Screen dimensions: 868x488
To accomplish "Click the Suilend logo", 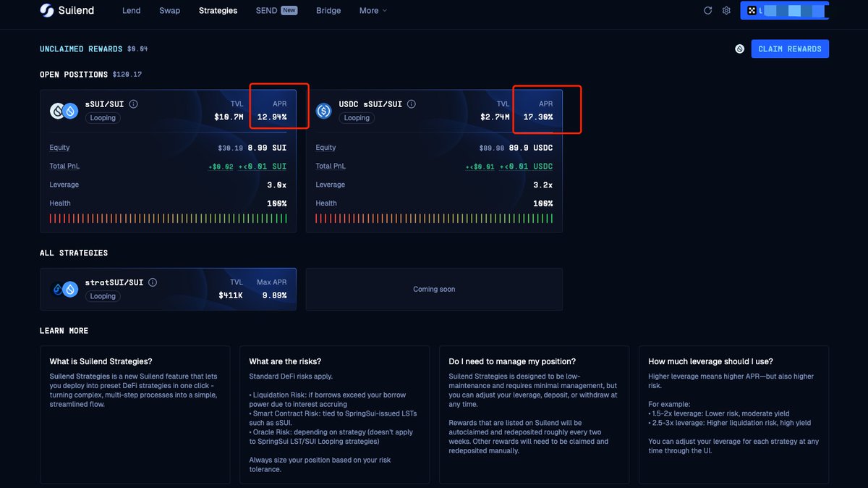I will (x=66, y=11).
